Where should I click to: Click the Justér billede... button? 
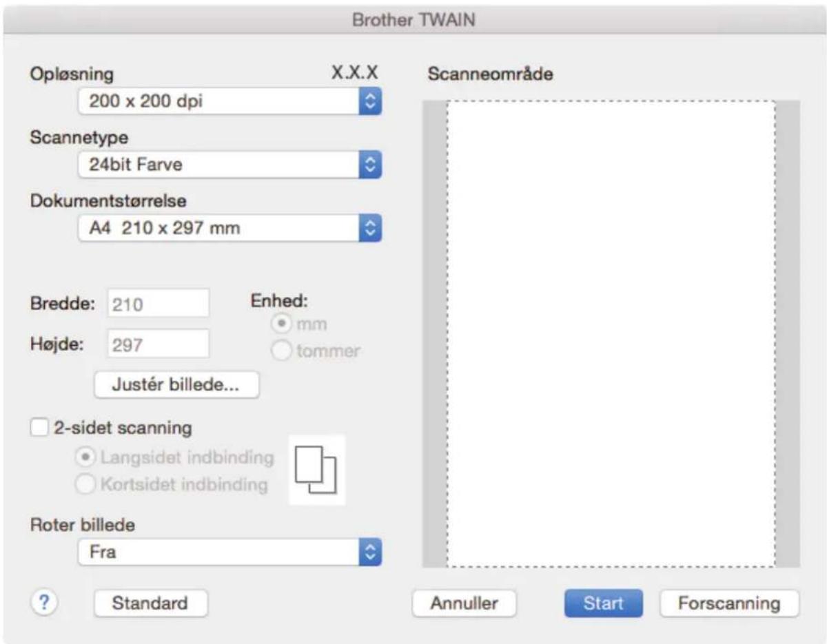(x=176, y=386)
